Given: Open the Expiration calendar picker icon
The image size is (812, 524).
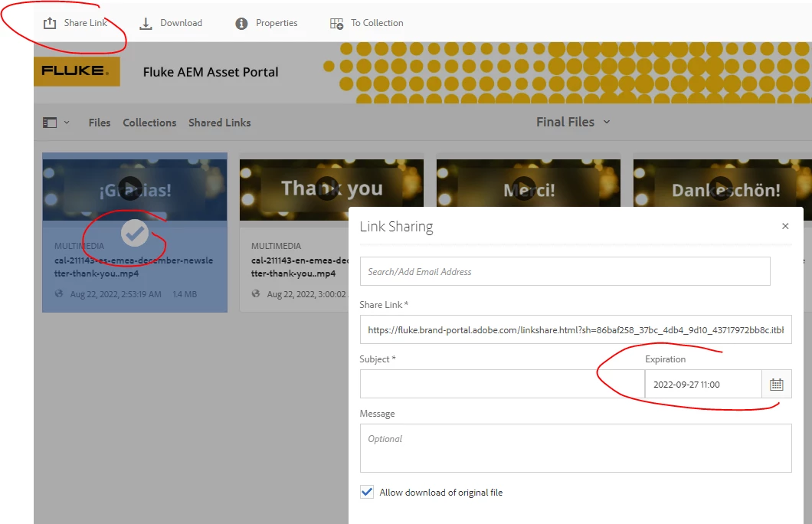Looking at the screenshot, I should click(x=776, y=385).
